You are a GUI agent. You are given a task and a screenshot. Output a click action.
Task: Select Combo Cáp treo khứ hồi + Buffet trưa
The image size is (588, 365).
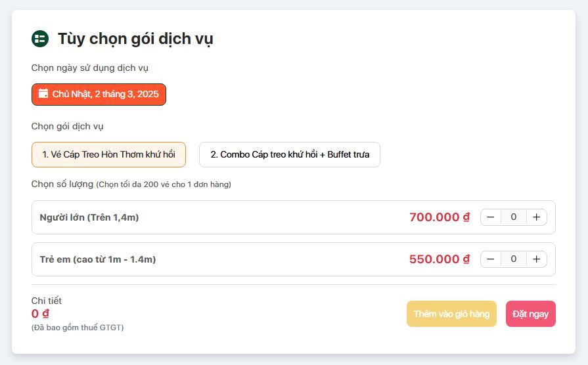point(290,154)
